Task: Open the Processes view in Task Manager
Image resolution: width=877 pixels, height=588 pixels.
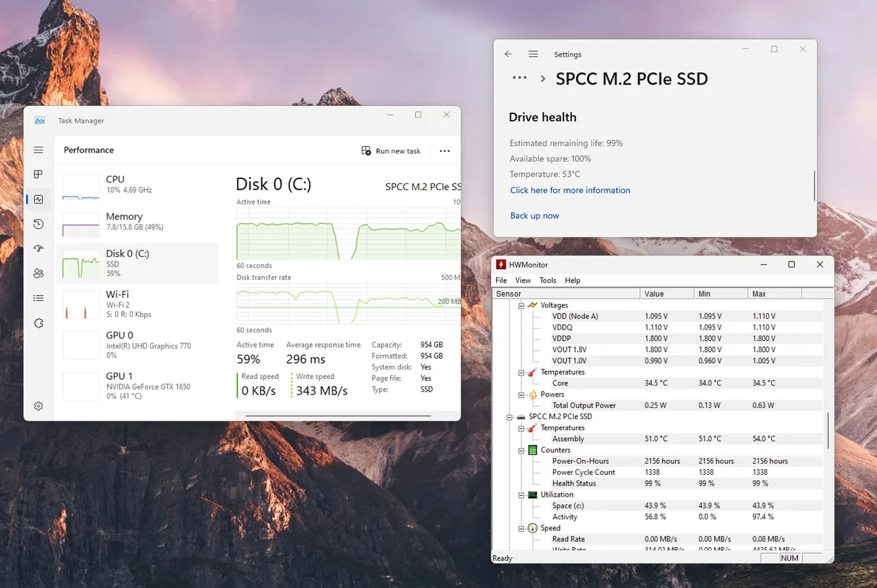Action: tap(38, 174)
